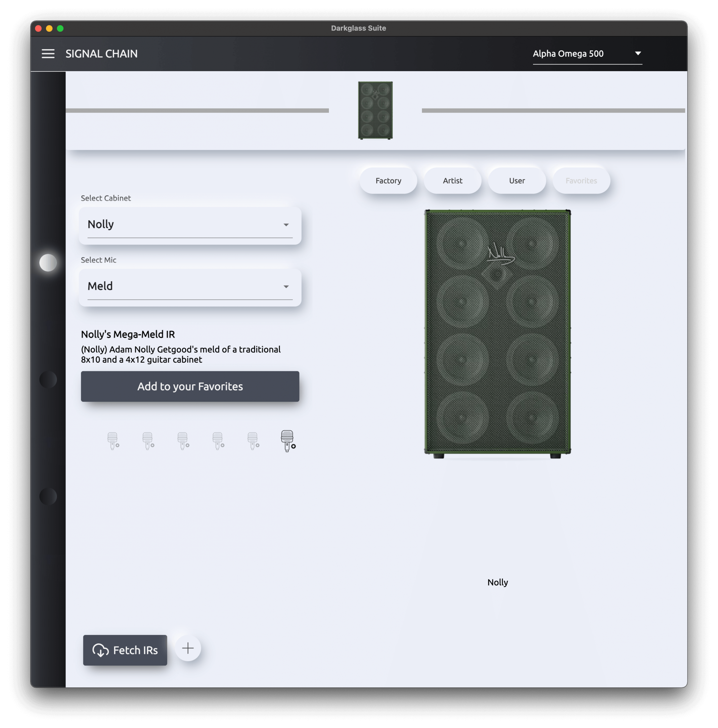This screenshot has height=728, width=718.
Task: Select the top white sidebar slot circle
Action: pos(48,263)
